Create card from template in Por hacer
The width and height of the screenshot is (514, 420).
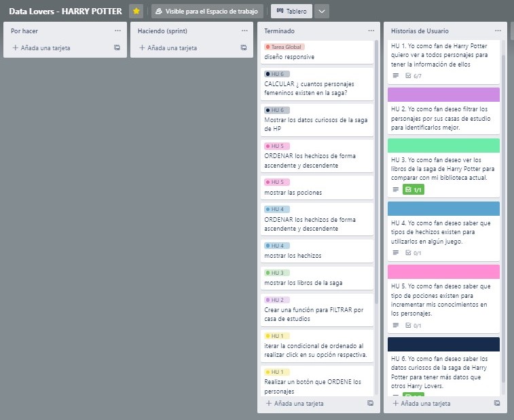(x=117, y=47)
